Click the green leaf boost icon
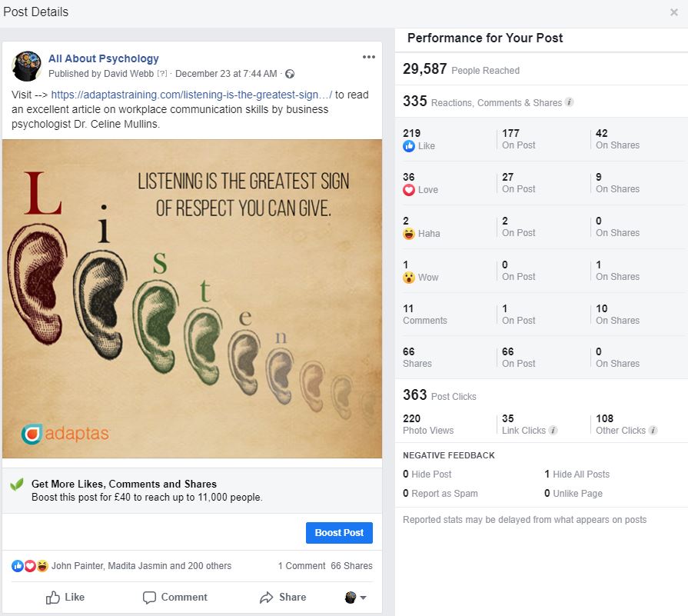 [x=16, y=484]
